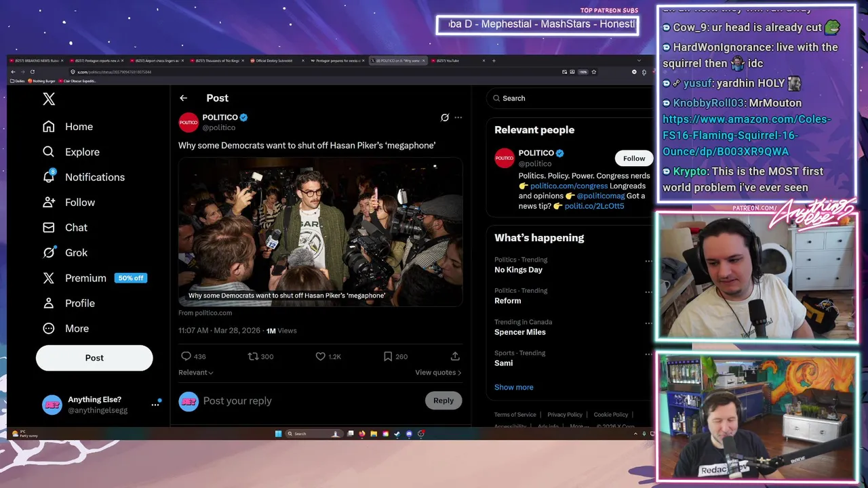Like the post with 1.2K likes
This screenshot has height=488, width=868.
click(321, 357)
